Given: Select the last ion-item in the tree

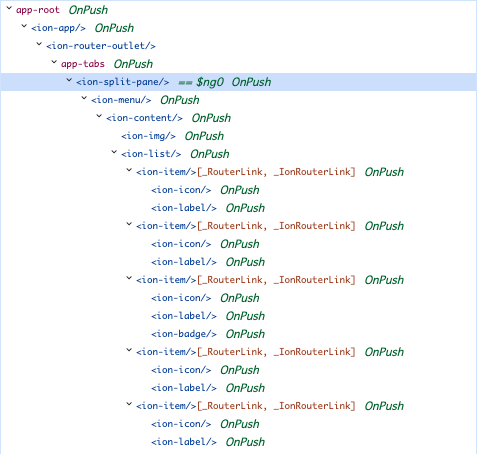Looking at the screenshot, I should 166,406.
